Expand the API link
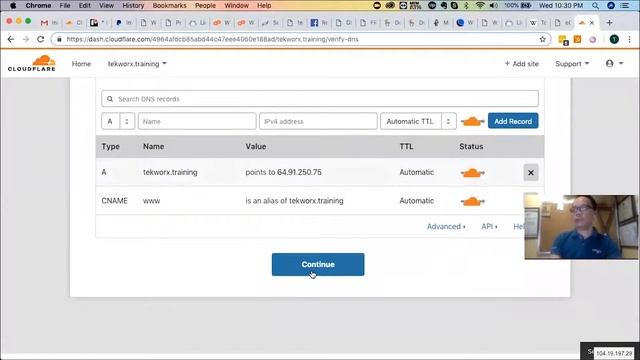 tap(489, 227)
